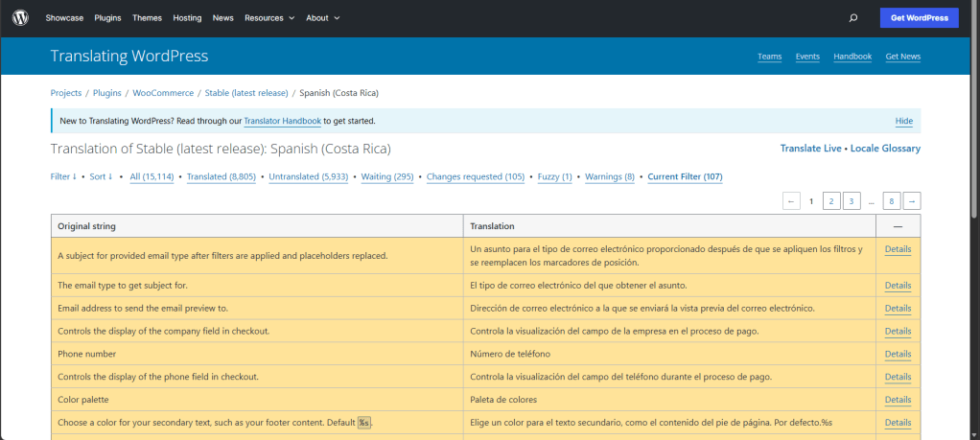Open the Translator Handbook link
The width and height of the screenshot is (980, 440).
click(283, 121)
